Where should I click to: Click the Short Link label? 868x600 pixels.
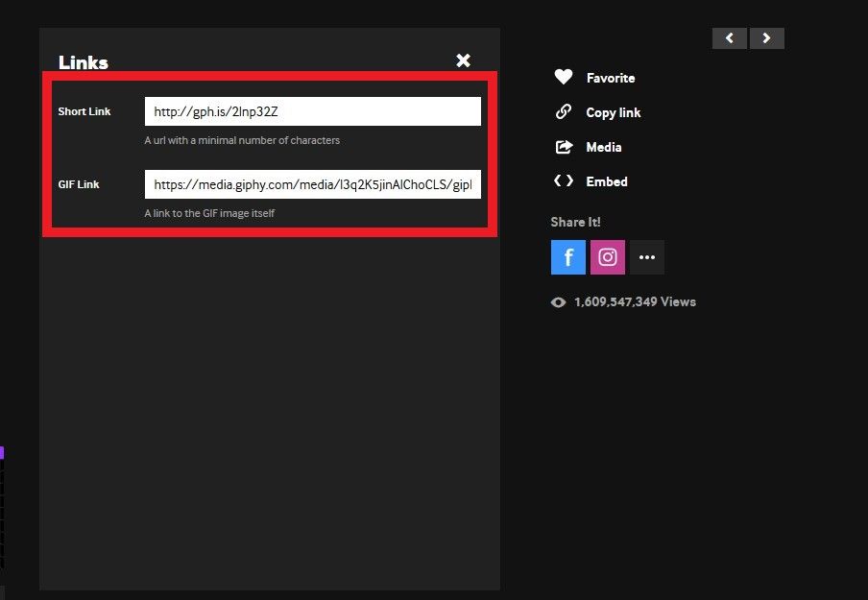[x=84, y=111]
